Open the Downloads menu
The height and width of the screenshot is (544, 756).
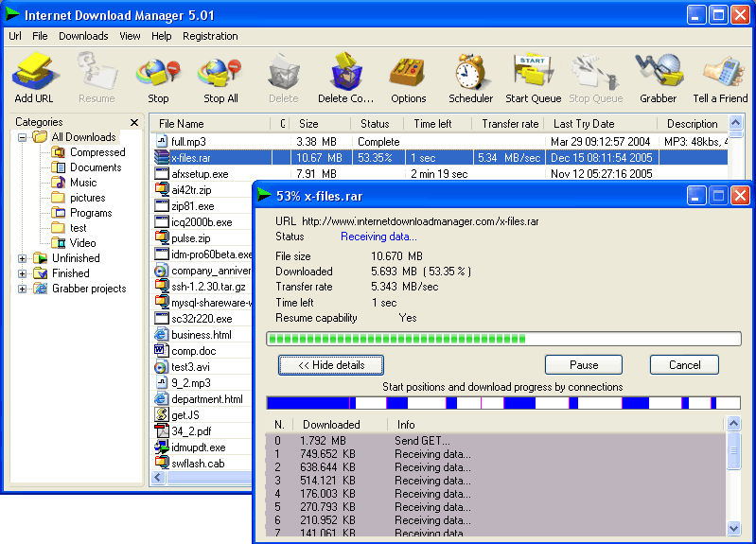pos(83,36)
